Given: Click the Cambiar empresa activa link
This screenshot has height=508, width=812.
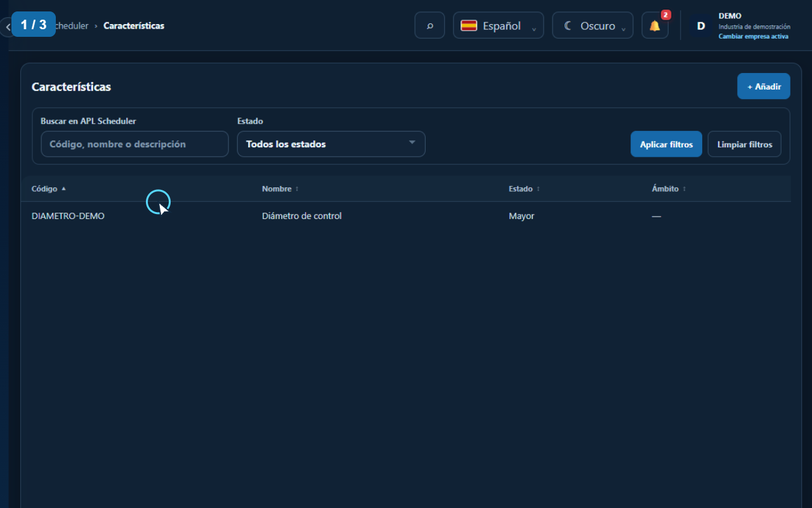Looking at the screenshot, I should pyautogui.click(x=754, y=36).
